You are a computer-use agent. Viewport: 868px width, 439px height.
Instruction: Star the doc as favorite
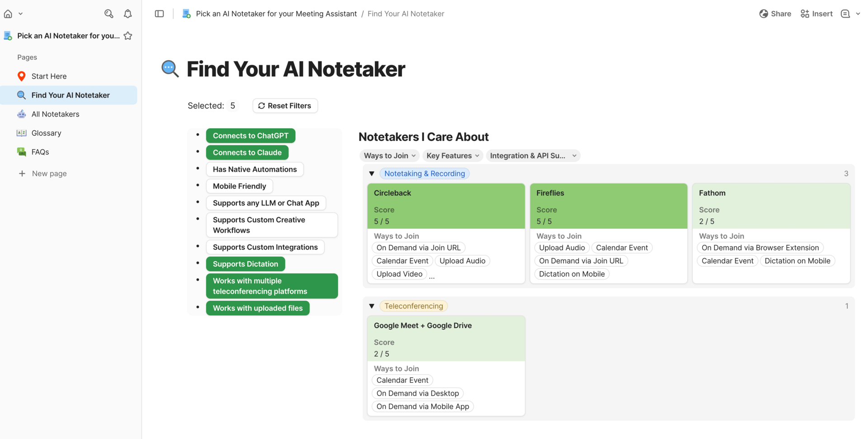(x=128, y=36)
